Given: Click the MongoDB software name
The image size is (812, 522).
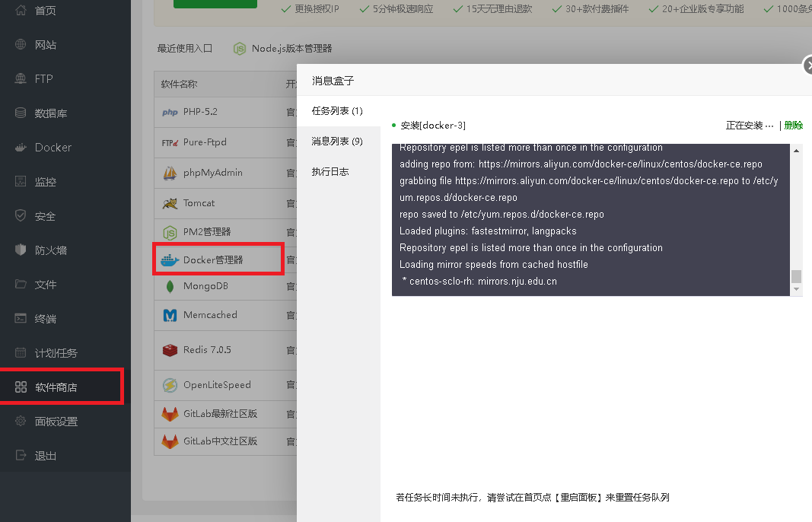Looking at the screenshot, I should (x=205, y=286).
